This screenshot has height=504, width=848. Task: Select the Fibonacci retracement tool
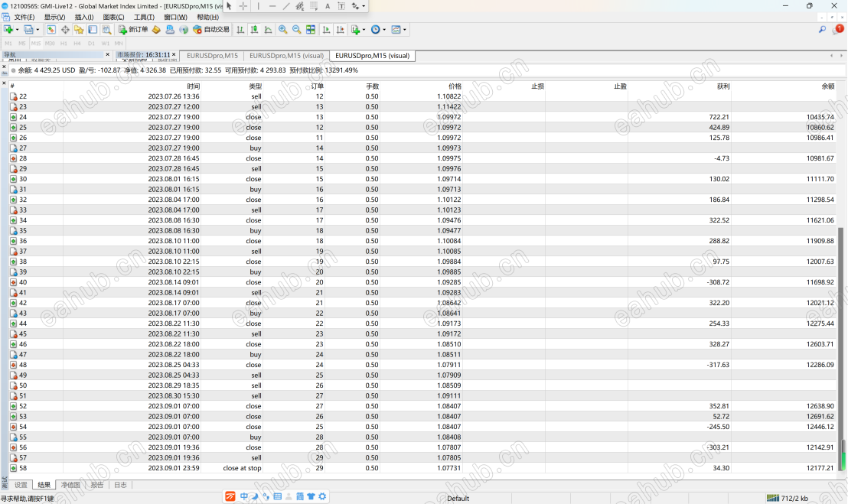pyautogui.click(x=314, y=6)
